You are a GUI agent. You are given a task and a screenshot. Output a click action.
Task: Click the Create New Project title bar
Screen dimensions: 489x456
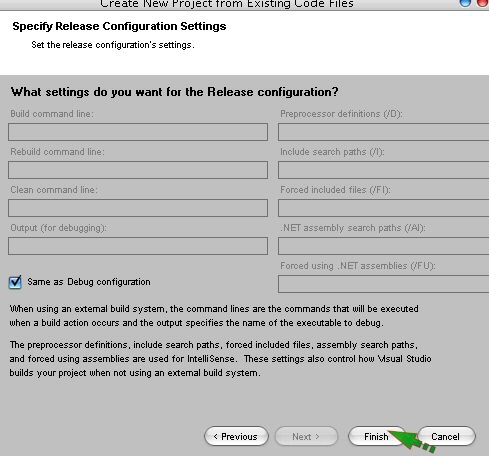[x=227, y=4]
